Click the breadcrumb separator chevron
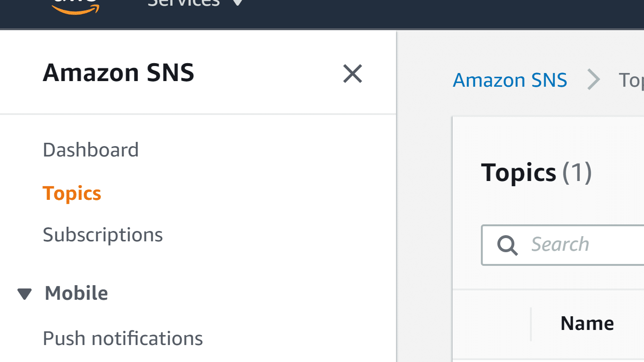 click(x=594, y=80)
